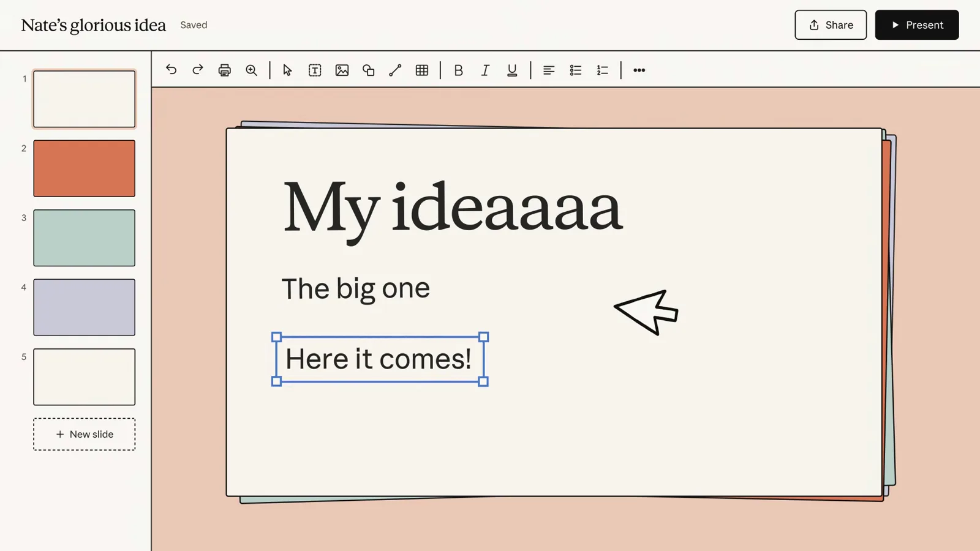980x551 pixels.
Task: Open the more options ellipsis menu
Action: (x=639, y=70)
